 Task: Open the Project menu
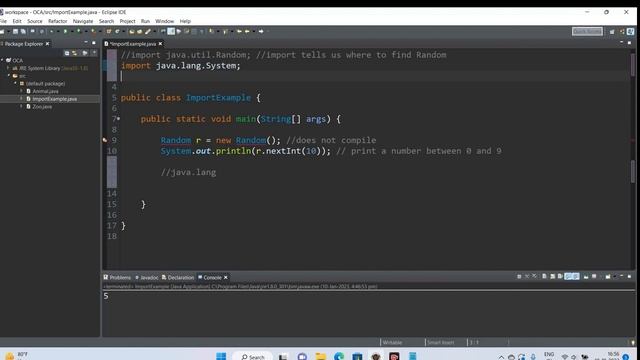pyautogui.click(x=127, y=21)
